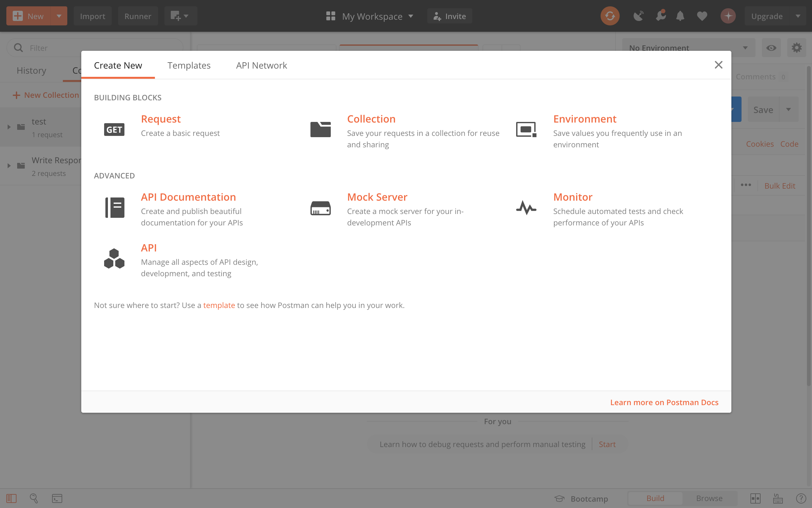
Task: Open the Postman console icon in status bar
Action: 57,498
